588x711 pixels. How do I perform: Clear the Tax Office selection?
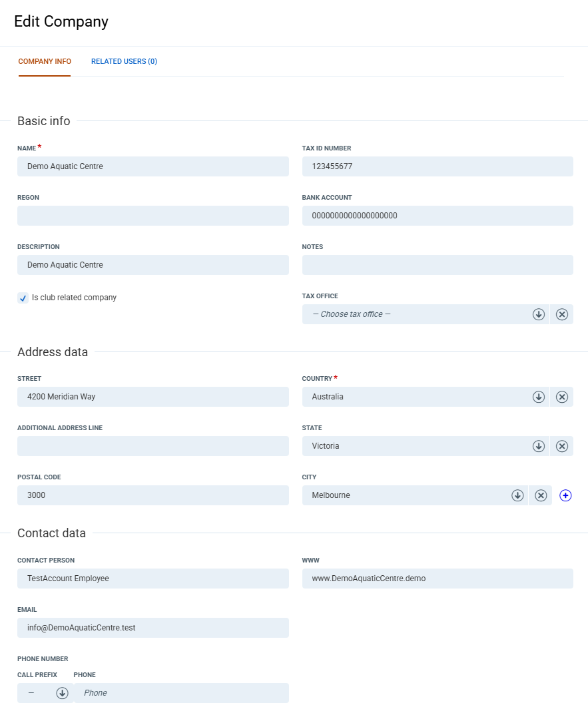[562, 314]
